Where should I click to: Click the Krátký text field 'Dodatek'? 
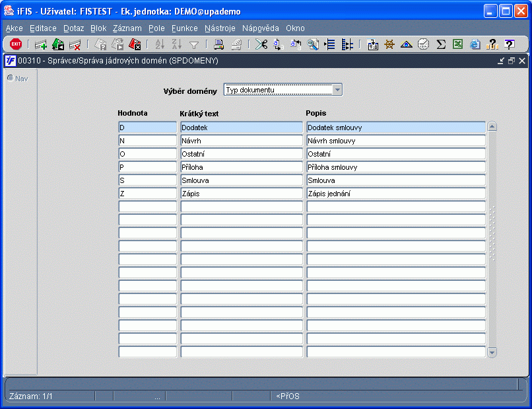pos(242,128)
